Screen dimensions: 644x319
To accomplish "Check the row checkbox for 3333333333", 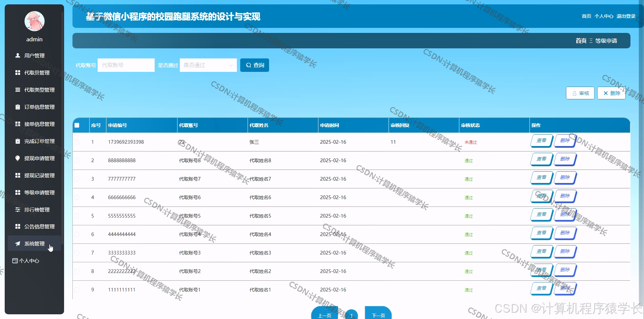I will 77,253.
